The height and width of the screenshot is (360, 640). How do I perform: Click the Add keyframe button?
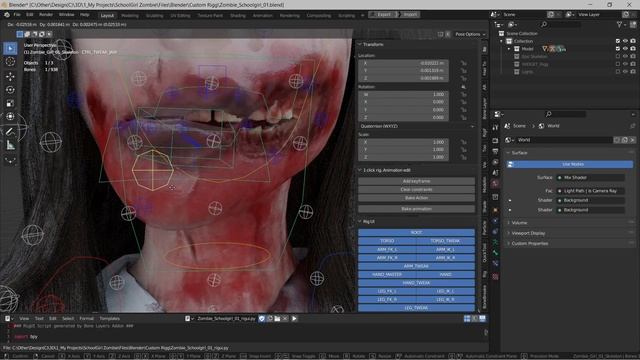416,181
